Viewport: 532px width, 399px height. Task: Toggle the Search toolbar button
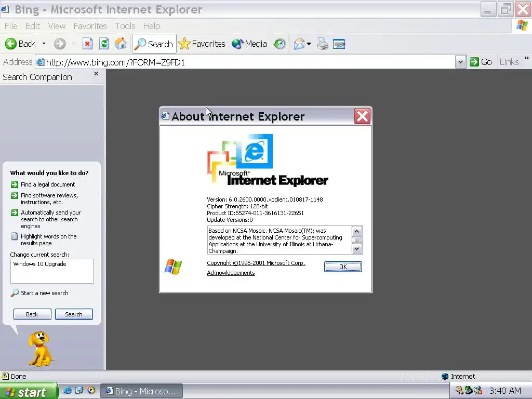pos(154,44)
